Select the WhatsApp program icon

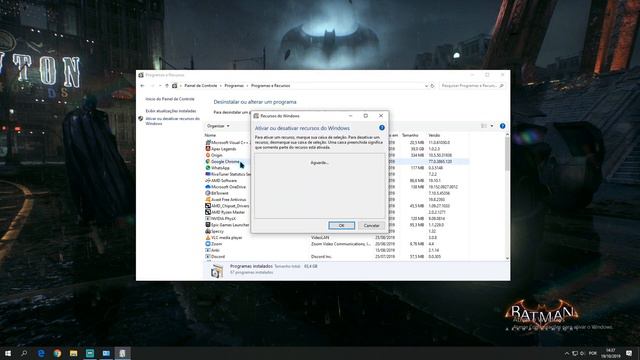208,168
